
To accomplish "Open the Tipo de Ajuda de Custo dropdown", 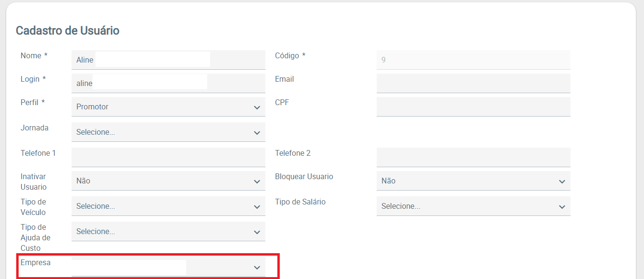I will point(168,232).
